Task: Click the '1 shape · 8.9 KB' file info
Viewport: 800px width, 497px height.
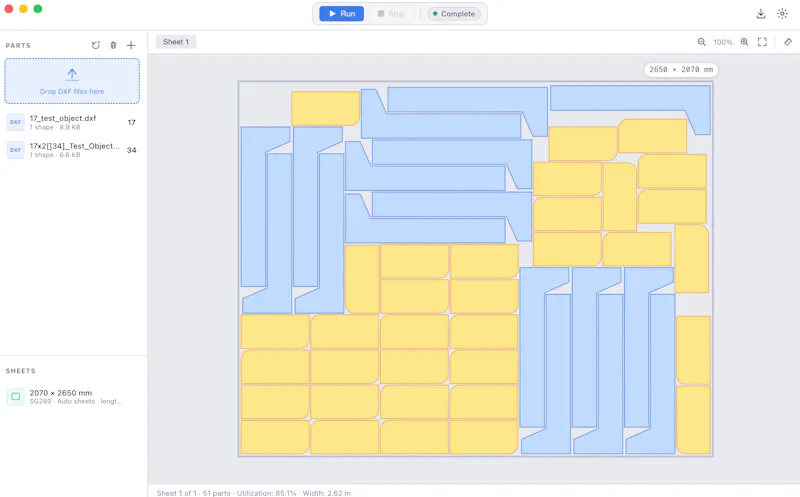Action: point(55,127)
